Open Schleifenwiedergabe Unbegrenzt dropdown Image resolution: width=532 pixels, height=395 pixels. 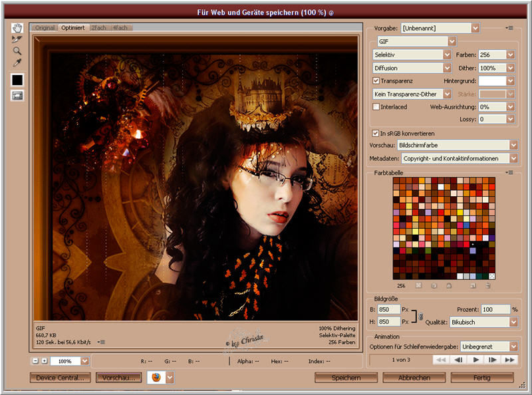click(513, 346)
